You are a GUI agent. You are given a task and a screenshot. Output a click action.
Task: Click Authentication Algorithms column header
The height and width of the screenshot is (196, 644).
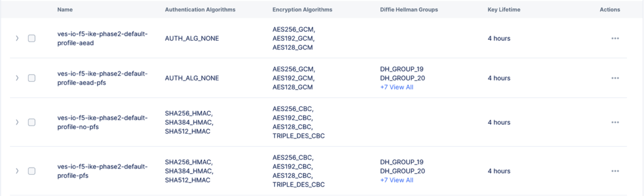pos(200,10)
